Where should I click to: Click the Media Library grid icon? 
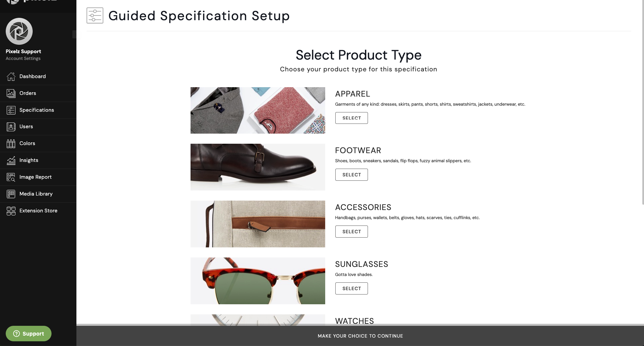11,194
